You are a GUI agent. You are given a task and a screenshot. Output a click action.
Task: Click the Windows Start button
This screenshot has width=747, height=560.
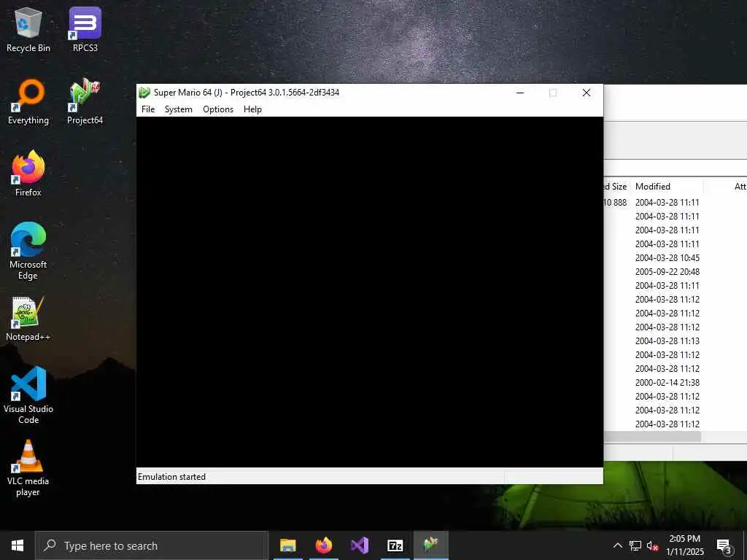point(18,545)
